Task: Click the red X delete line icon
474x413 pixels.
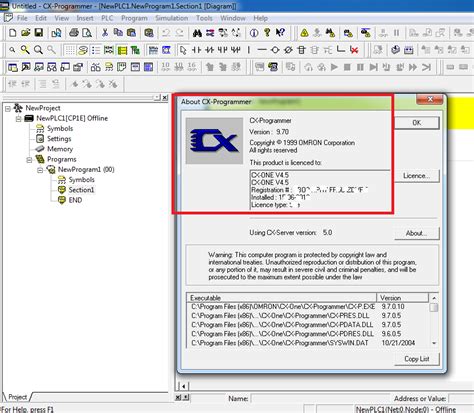Action: [x=354, y=50]
